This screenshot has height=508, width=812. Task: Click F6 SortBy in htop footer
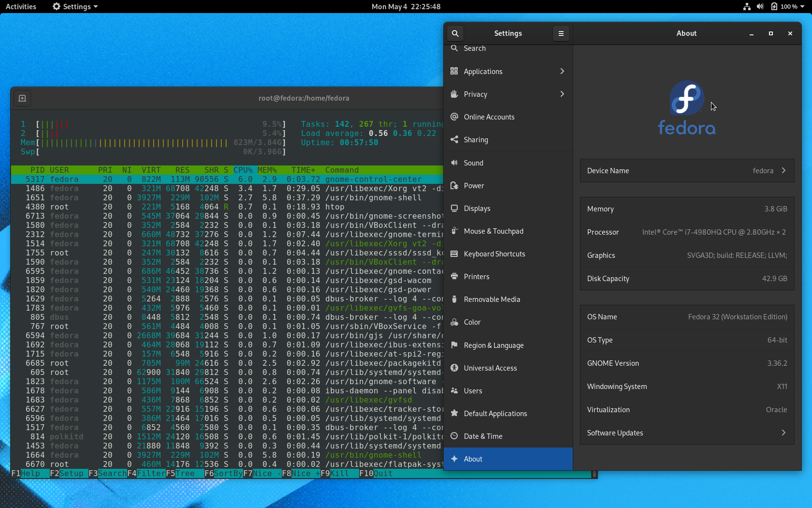pyautogui.click(x=224, y=473)
